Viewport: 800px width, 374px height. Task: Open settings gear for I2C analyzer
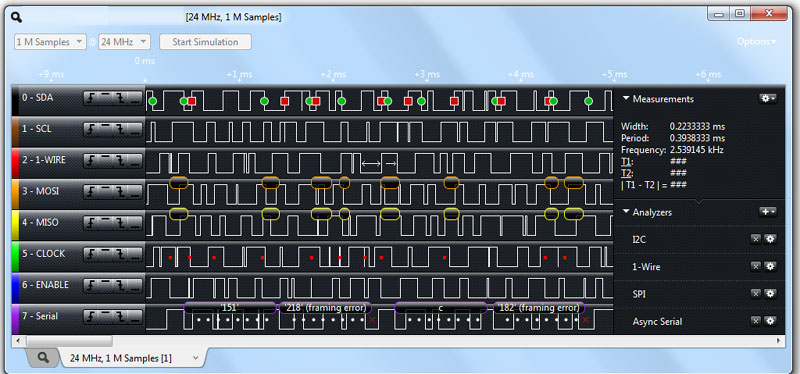tap(770, 239)
